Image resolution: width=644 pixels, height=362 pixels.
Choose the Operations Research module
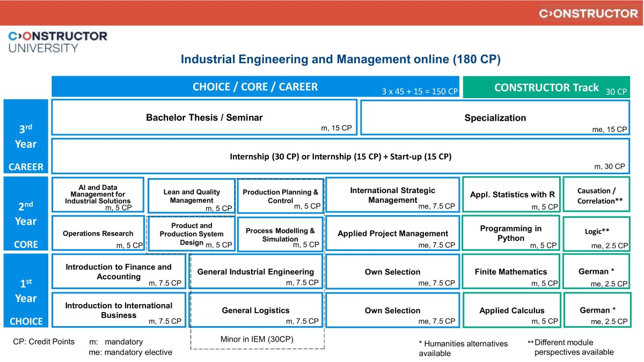pyautogui.click(x=98, y=233)
